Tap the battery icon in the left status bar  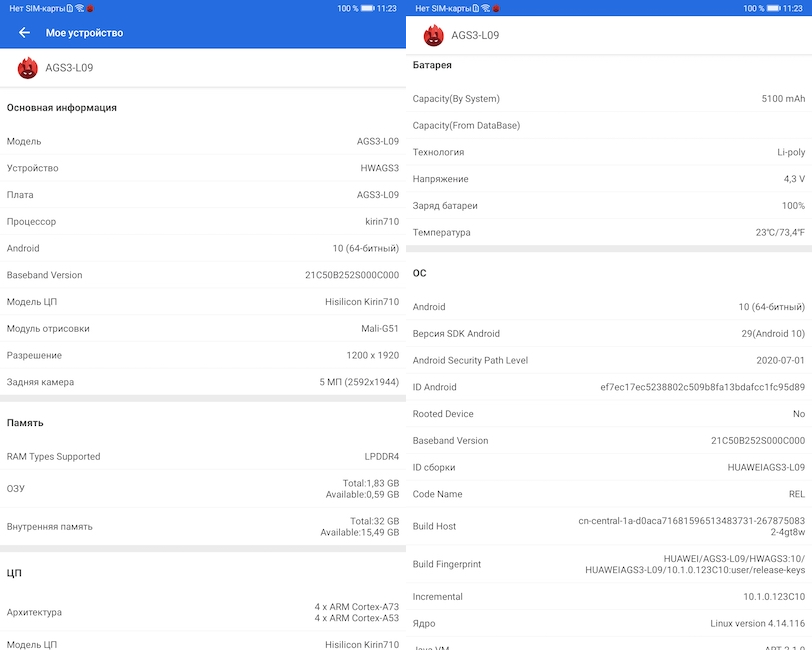click(368, 8)
